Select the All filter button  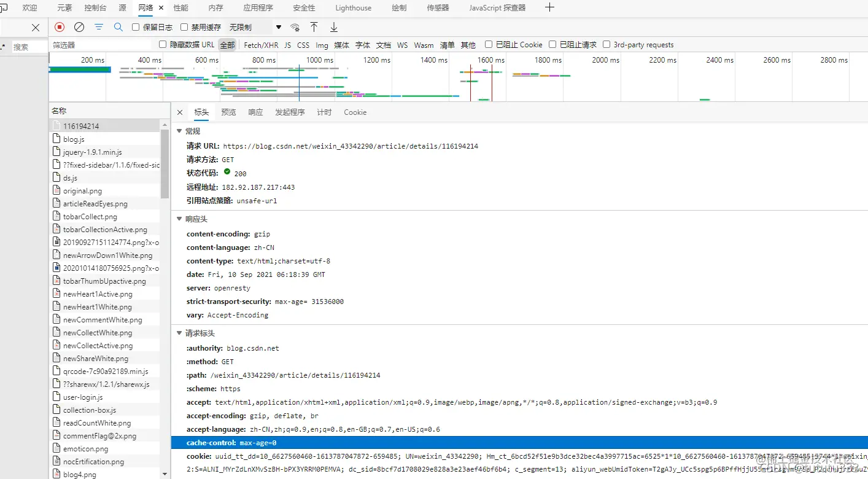(x=227, y=45)
